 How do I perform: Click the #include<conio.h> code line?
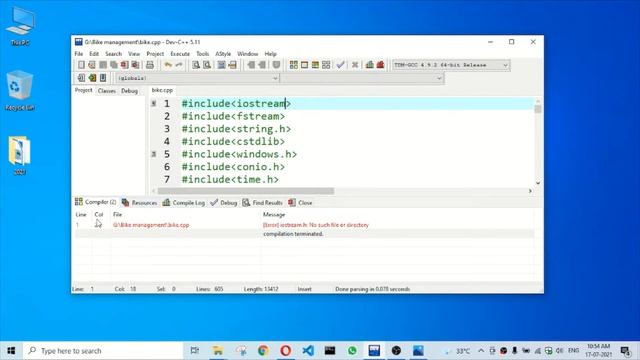click(x=233, y=167)
